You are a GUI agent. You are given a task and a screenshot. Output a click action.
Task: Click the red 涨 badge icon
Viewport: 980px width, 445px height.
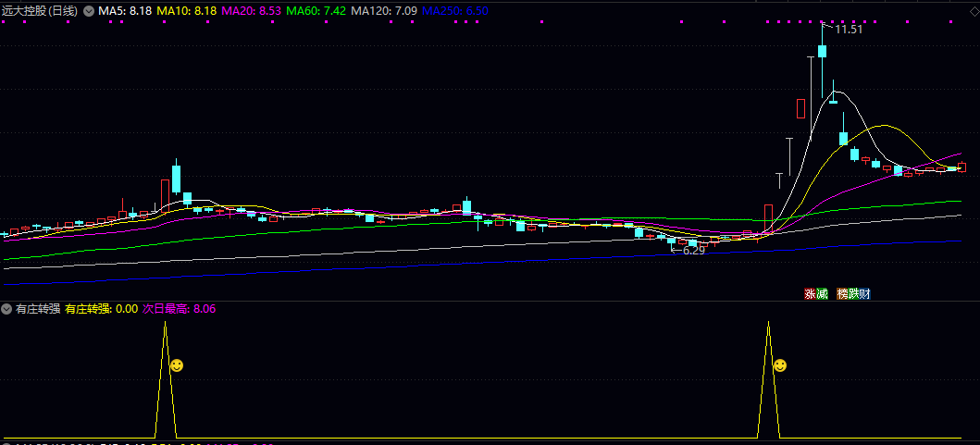pos(810,294)
